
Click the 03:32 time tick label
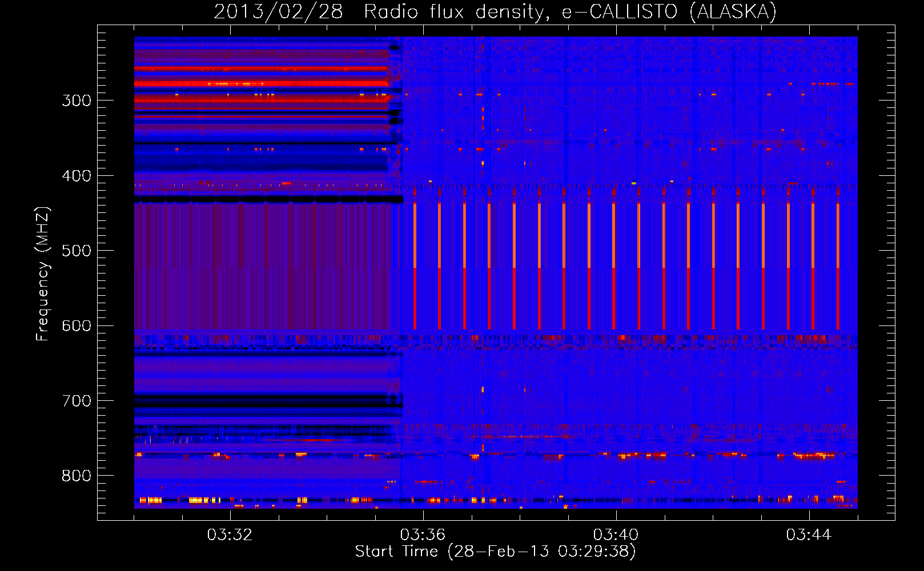tap(230, 535)
